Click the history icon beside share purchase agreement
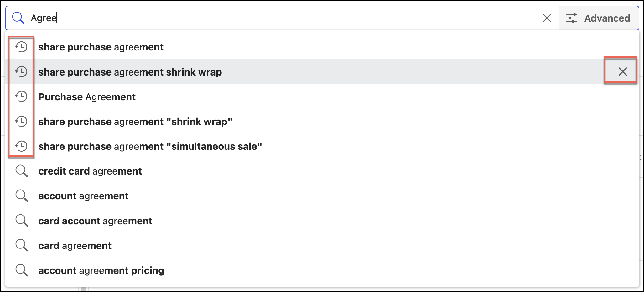Viewport: 644px width, 292px height. point(21,47)
